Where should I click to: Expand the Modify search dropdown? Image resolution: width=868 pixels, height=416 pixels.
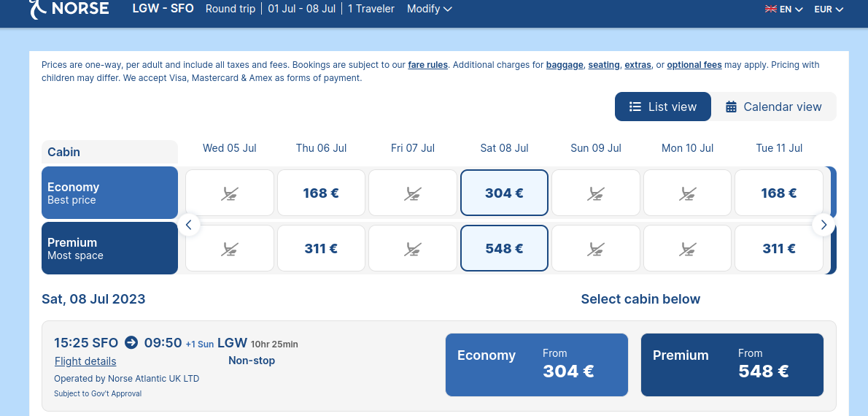[x=430, y=9]
